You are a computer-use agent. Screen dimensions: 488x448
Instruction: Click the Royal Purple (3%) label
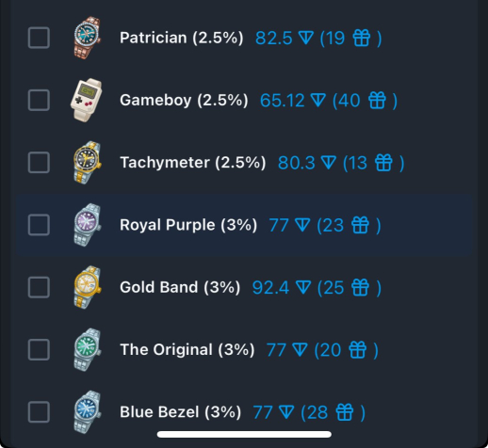tap(188, 225)
